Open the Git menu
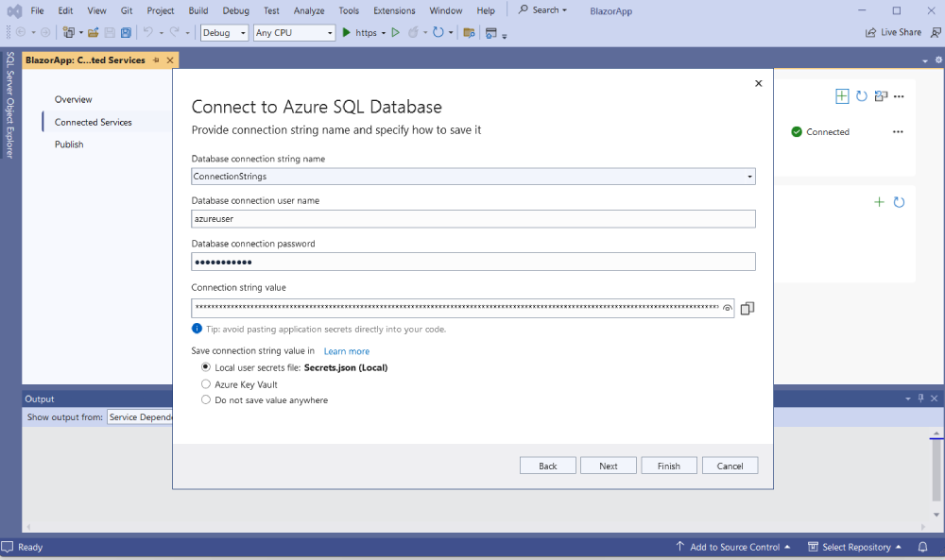The height and width of the screenshot is (560, 945). click(x=127, y=10)
